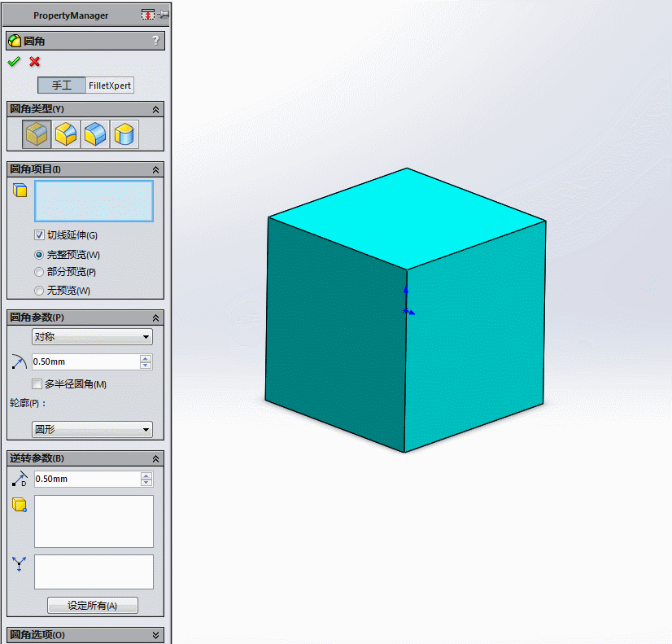
Task: Cancel the fillet with the red X
Action: [x=35, y=62]
